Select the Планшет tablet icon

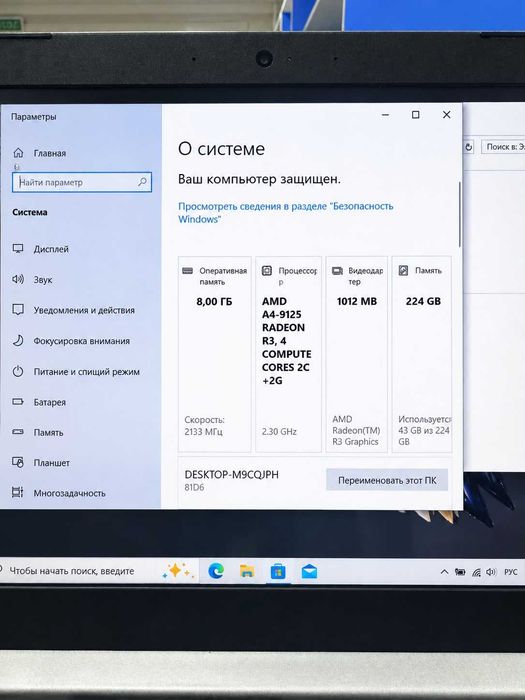point(18,462)
